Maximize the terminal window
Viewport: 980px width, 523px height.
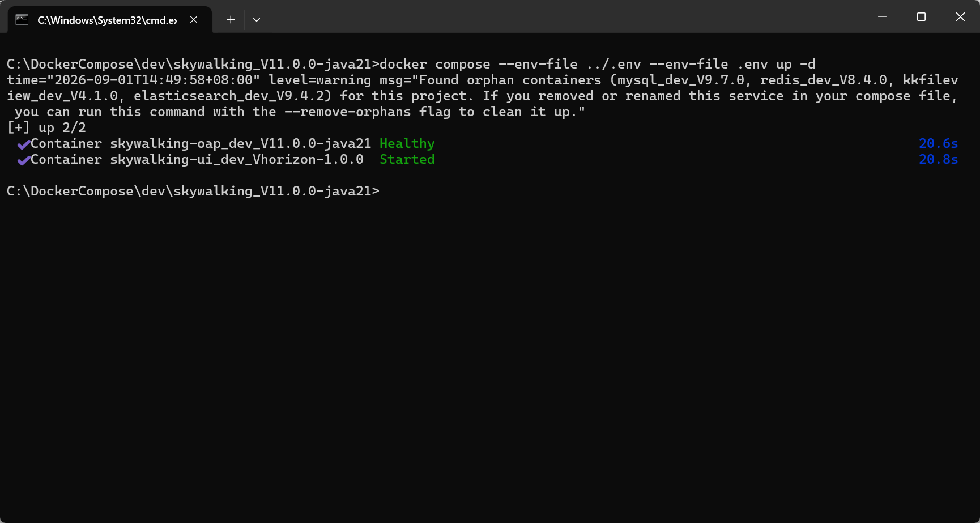(x=921, y=17)
